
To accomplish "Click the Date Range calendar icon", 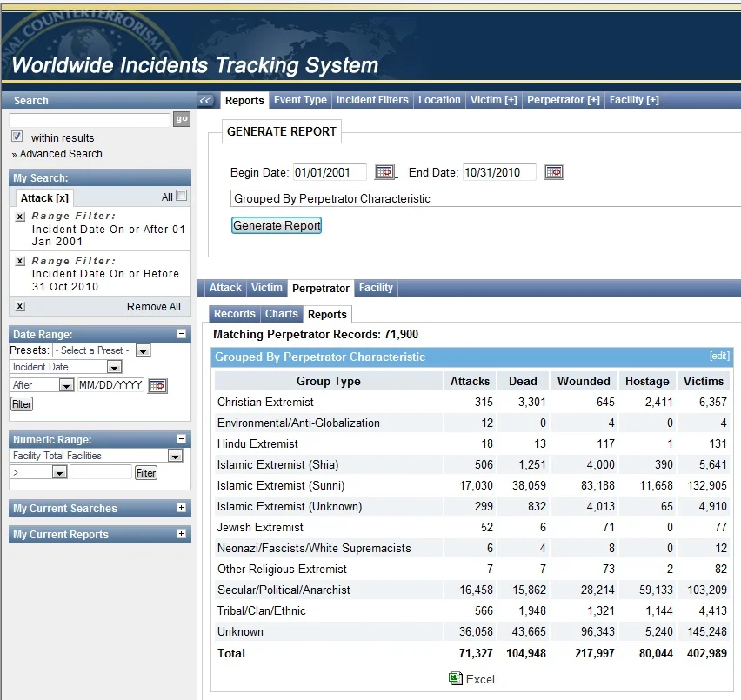I will pos(157,385).
